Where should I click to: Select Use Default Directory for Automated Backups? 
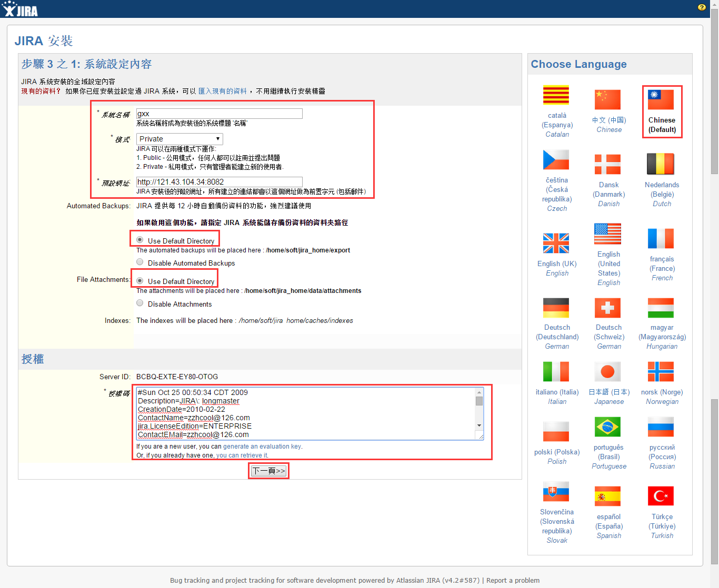139,240
